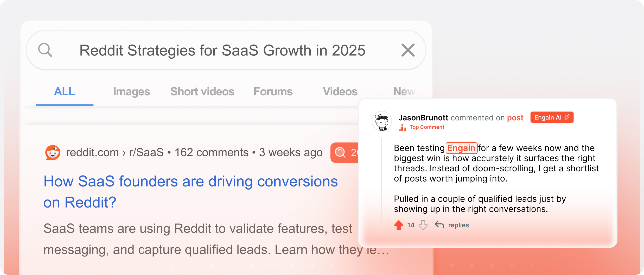Viewport: 644px width, 275px height.
Task: Switch to the Images tab
Action: tap(131, 91)
